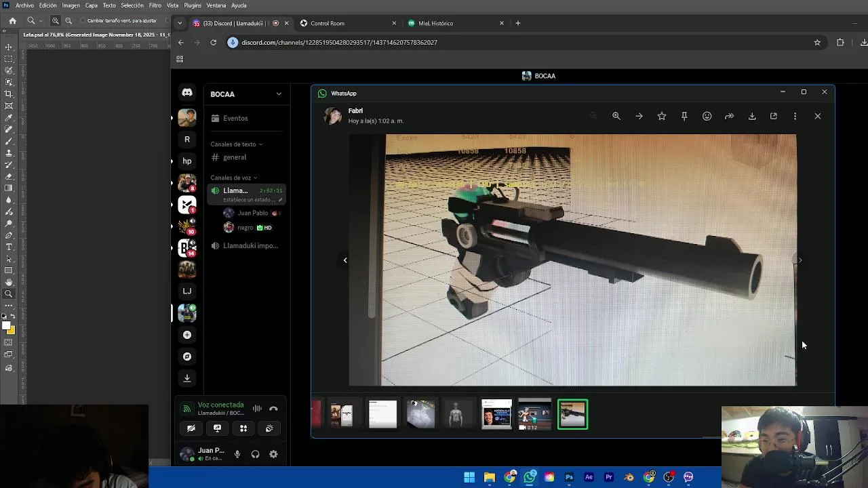
Task: Open Chrome tab search dropdown arrow
Action: click(180, 23)
